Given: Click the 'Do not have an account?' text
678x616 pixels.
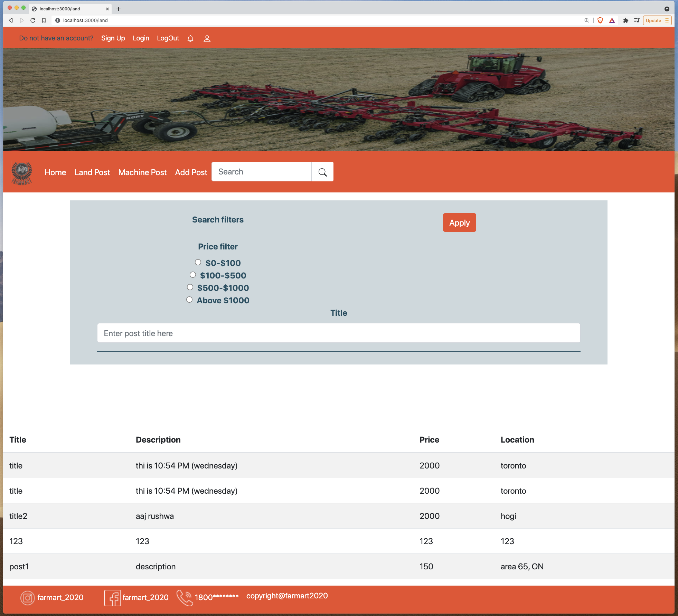Looking at the screenshot, I should 56,38.
